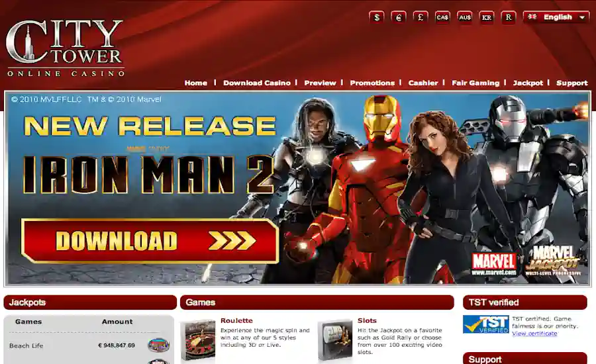The width and height of the screenshot is (596, 364).
Task: Click the Slots game thumbnail
Action: pyautogui.click(x=335, y=340)
